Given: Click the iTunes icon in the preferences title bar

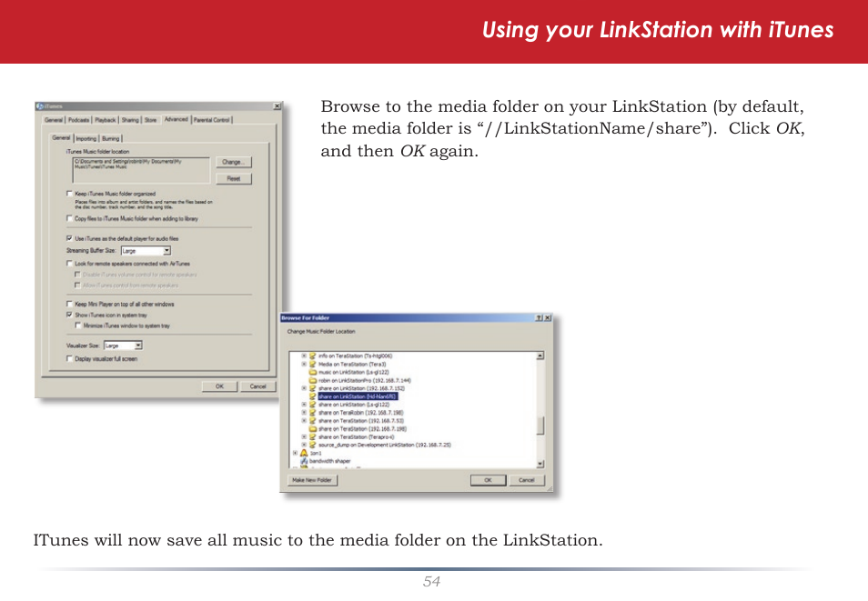Looking at the screenshot, I should point(40,106).
